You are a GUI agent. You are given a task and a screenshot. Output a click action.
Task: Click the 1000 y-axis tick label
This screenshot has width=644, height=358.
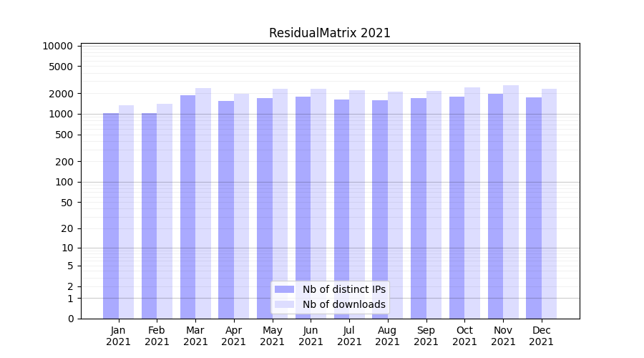[x=60, y=114]
